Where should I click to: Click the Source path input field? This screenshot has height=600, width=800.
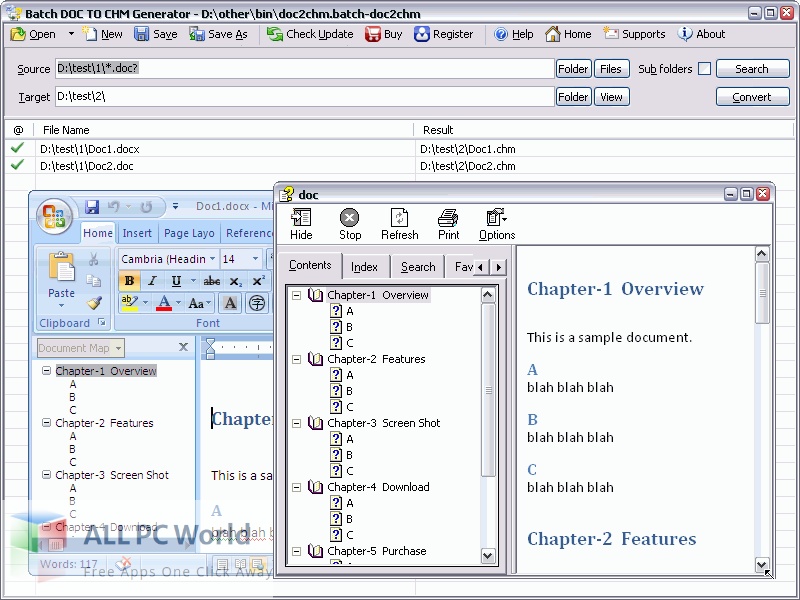pyautogui.click(x=304, y=69)
